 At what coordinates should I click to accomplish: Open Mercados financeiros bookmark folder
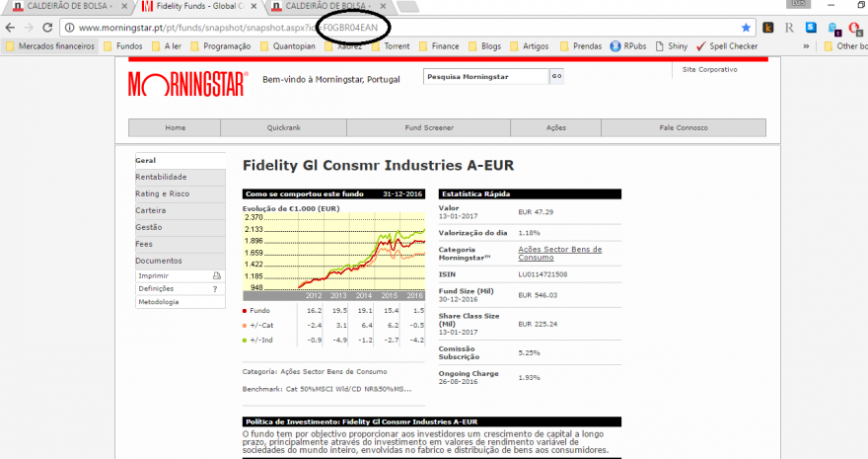(x=50, y=46)
